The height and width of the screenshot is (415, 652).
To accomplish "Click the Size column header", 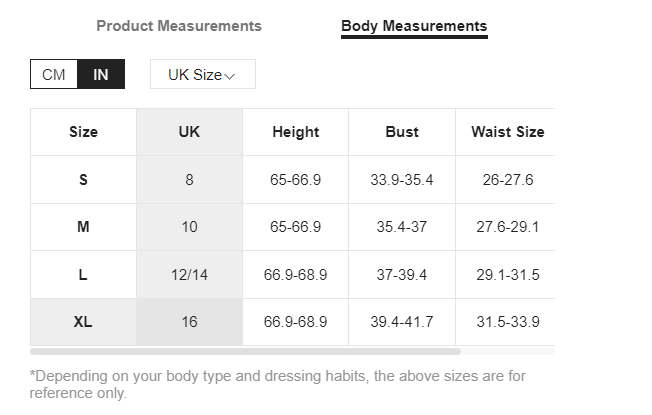I will click(x=83, y=132).
